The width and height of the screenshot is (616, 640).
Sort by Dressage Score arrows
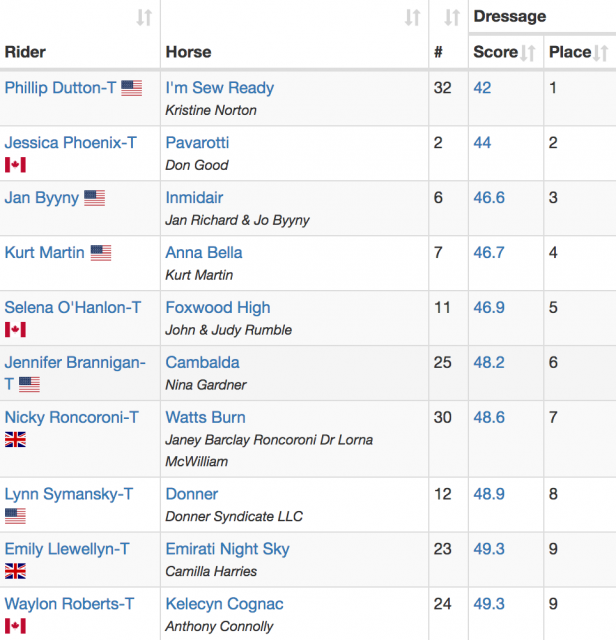(528, 53)
